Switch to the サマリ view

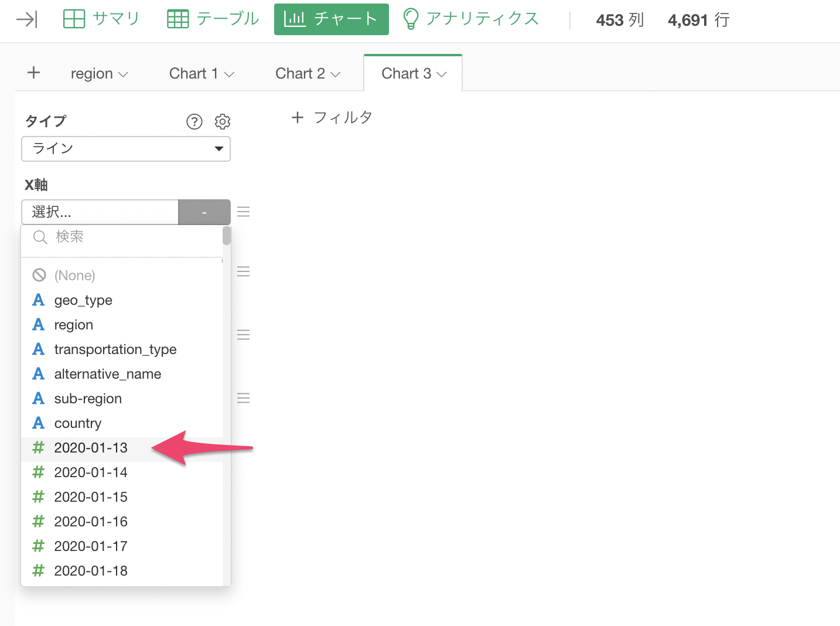pyautogui.click(x=101, y=19)
